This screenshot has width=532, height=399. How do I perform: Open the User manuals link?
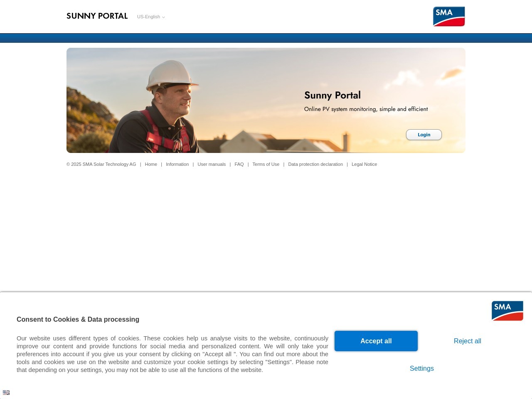point(212,164)
